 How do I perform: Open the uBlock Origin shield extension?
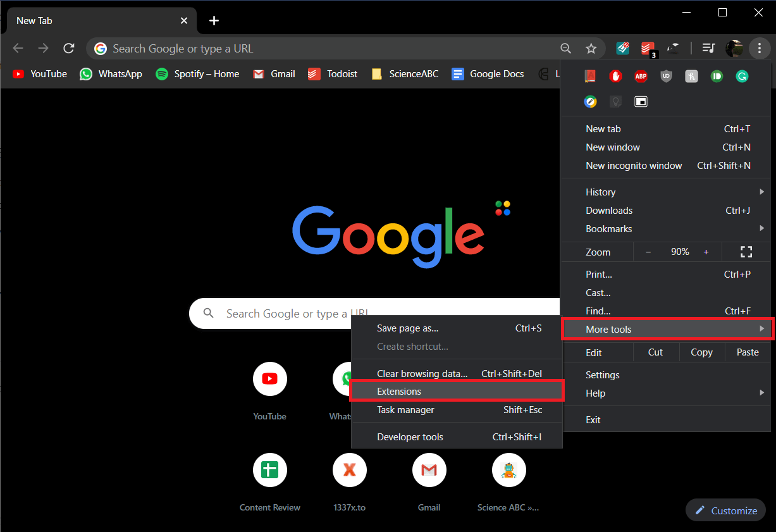point(666,76)
